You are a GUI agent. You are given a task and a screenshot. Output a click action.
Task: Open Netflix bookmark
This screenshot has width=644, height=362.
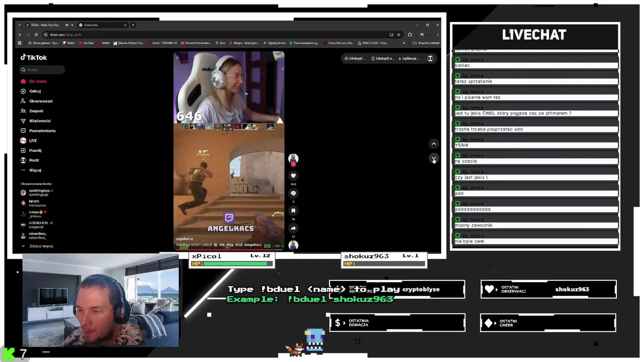[x=104, y=43]
